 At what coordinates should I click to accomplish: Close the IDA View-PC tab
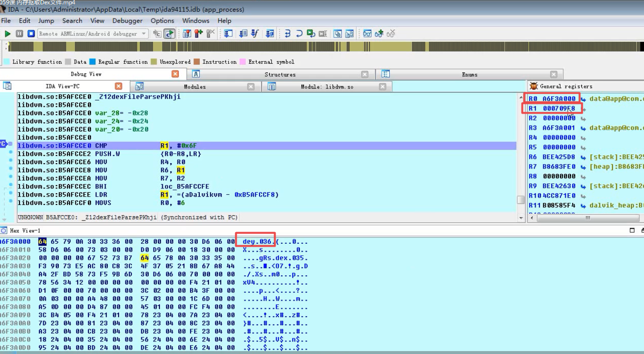coord(119,86)
